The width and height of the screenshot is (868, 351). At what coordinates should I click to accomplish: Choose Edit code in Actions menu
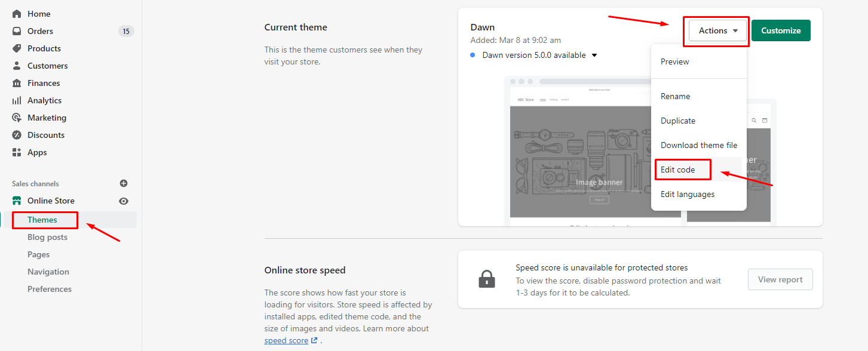[677, 170]
